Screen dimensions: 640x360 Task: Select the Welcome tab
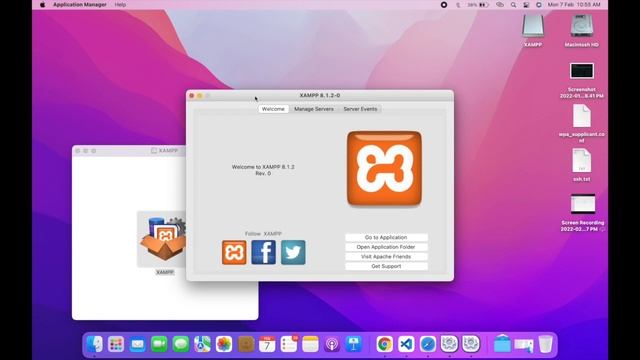pos(273,109)
